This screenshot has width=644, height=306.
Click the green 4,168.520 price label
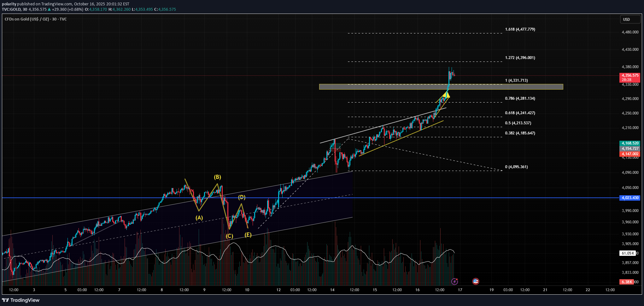click(630, 143)
